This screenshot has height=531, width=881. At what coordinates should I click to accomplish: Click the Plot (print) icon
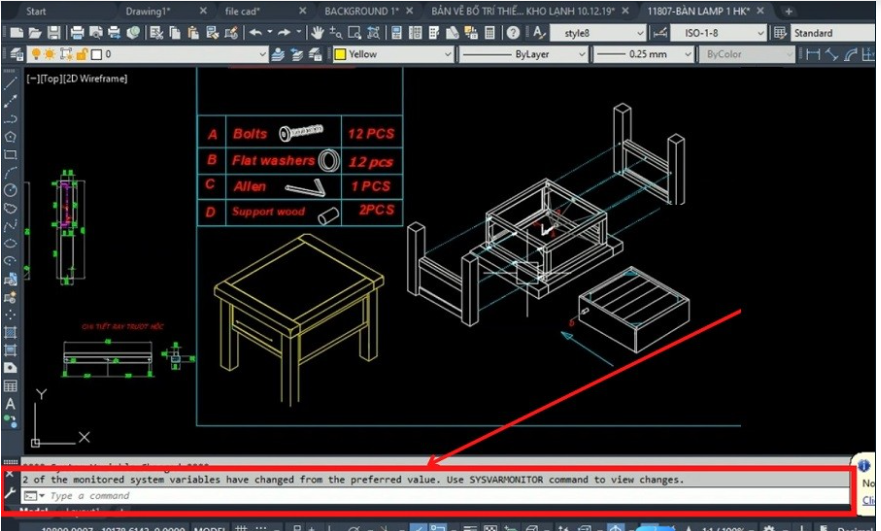click(x=78, y=33)
